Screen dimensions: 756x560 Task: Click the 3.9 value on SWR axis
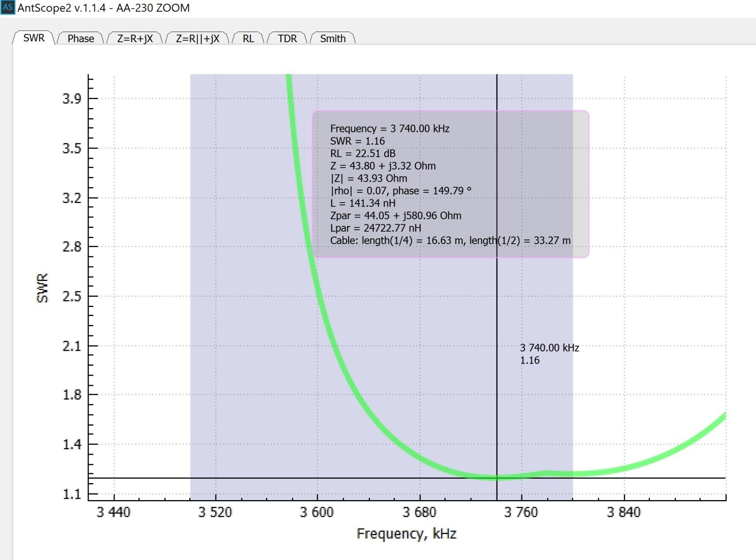72,99
